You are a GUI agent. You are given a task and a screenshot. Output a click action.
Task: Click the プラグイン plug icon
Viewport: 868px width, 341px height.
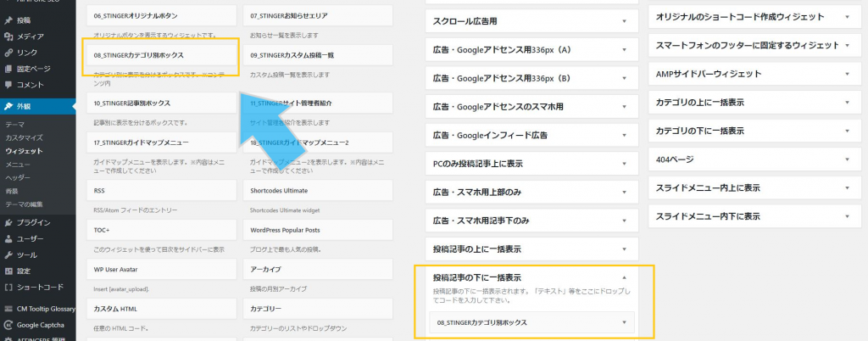click(8, 223)
